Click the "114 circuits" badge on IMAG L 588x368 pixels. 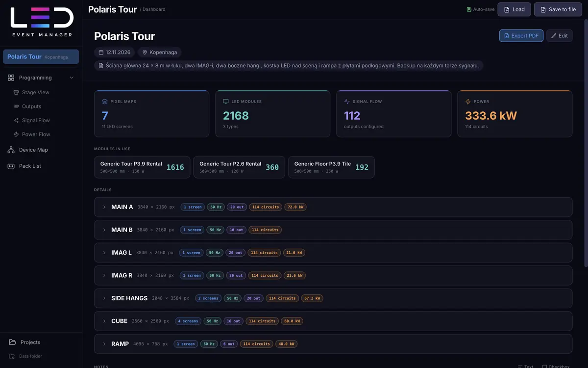(x=264, y=253)
